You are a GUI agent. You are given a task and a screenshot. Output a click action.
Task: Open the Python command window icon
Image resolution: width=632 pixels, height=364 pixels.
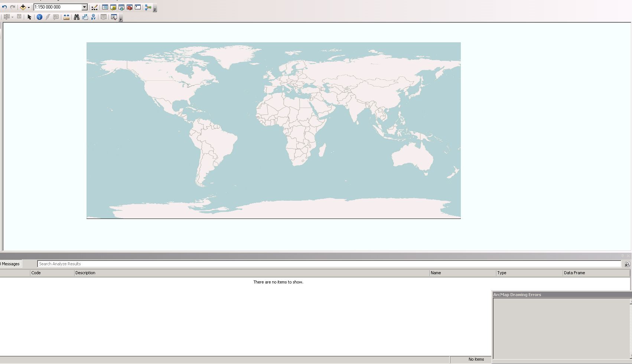pyautogui.click(x=138, y=7)
